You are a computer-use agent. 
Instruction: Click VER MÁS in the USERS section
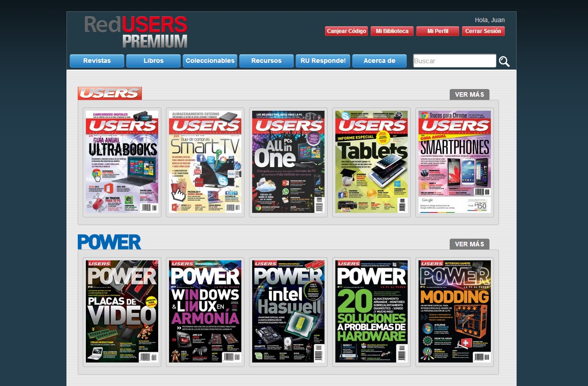pos(469,94)
